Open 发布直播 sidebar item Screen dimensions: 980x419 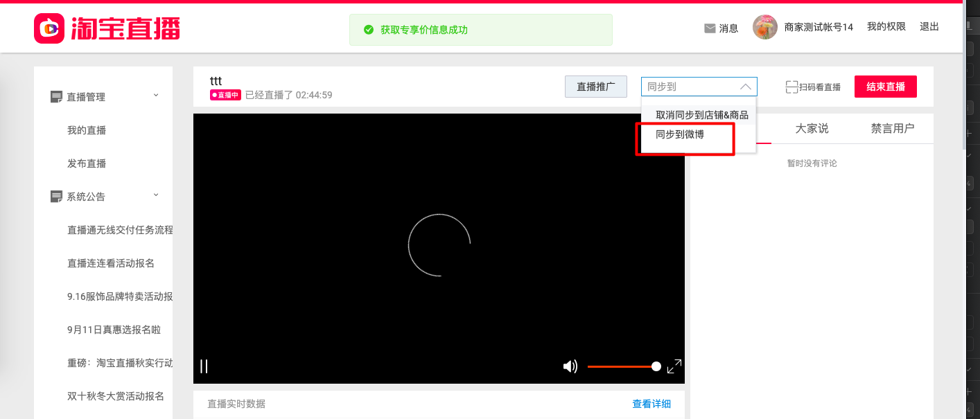pos(87,163)
